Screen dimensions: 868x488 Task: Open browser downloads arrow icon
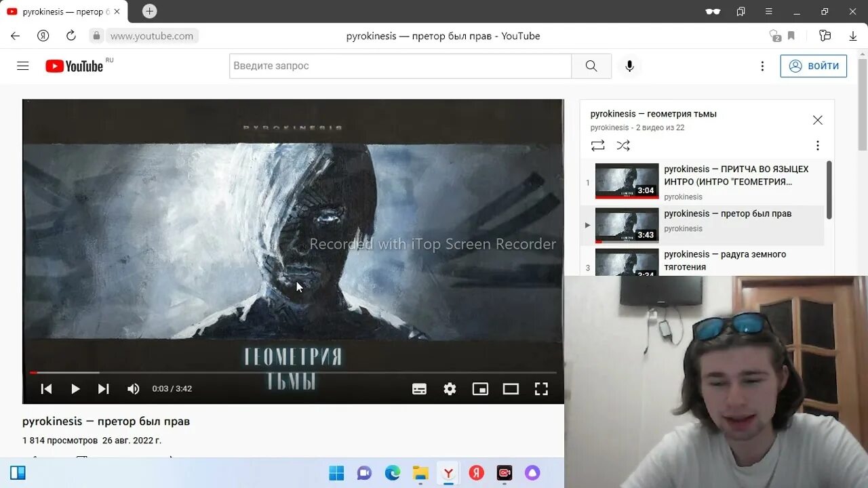point(853,36)
